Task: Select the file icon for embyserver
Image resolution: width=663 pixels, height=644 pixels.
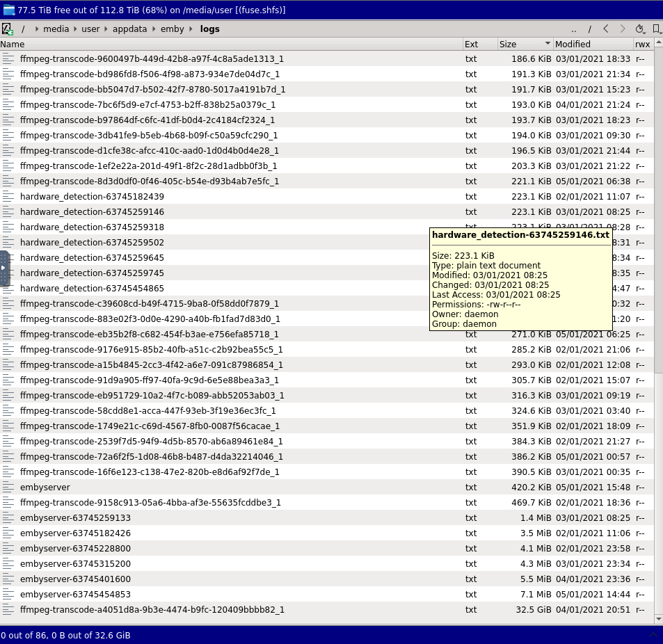Action: pos(8,488)
